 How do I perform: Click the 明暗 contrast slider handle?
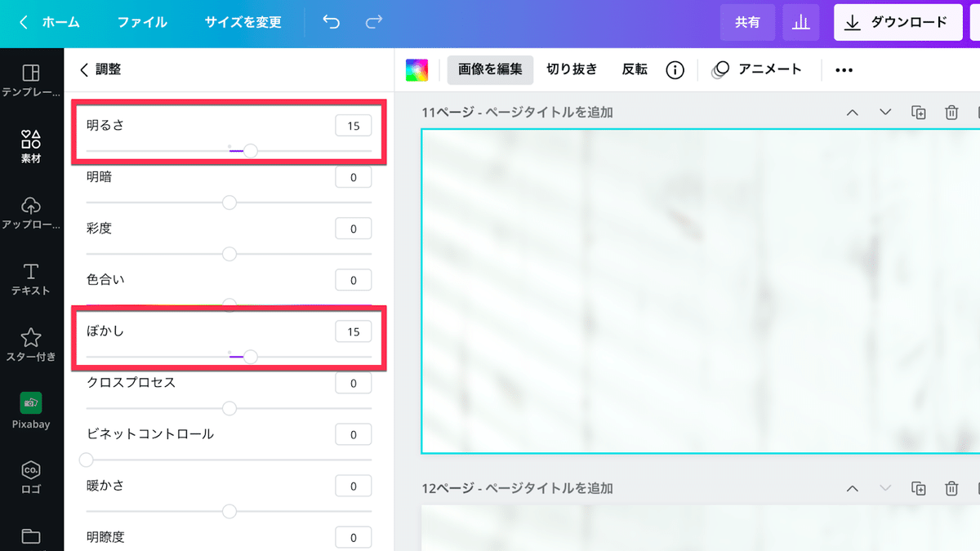[229, 202]
